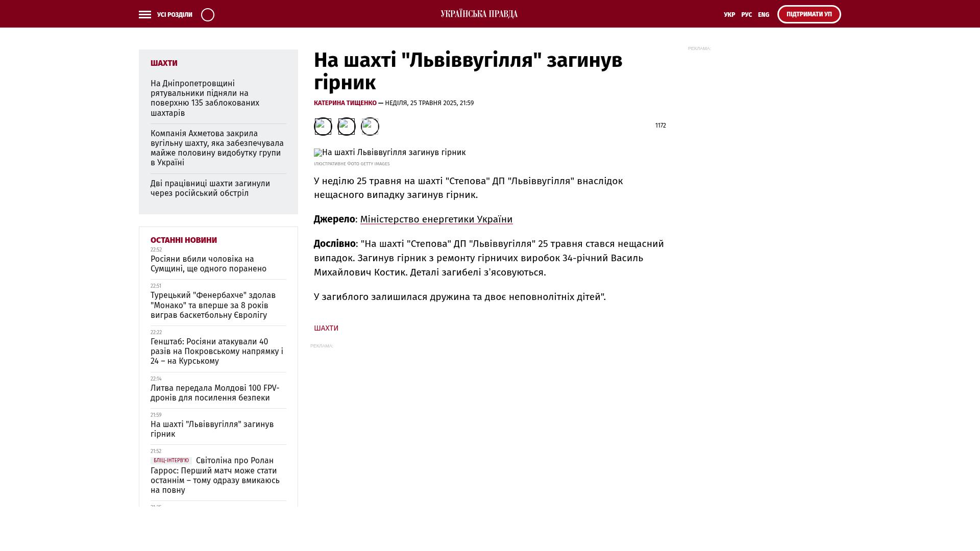The image size is (980, 551).
Task: Click the second share circle icon
Action: pyautogui.click(x=347, y=127)
